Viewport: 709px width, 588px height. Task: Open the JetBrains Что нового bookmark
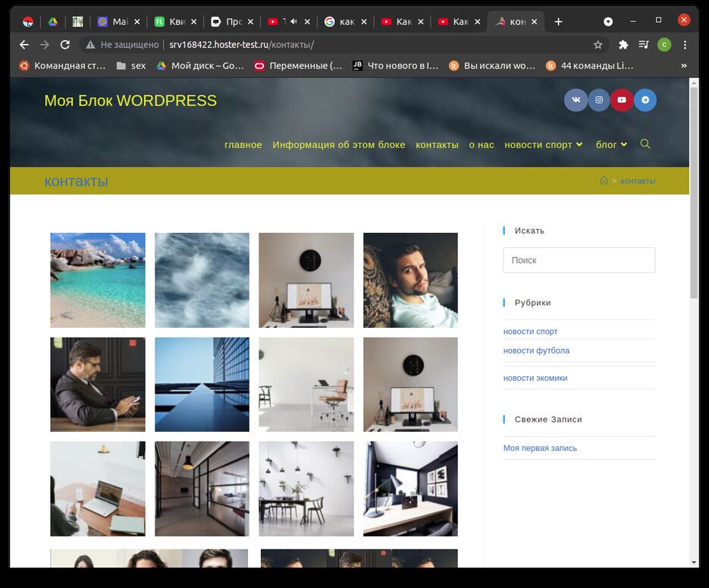pyautogui.click(x=396, y=65)
